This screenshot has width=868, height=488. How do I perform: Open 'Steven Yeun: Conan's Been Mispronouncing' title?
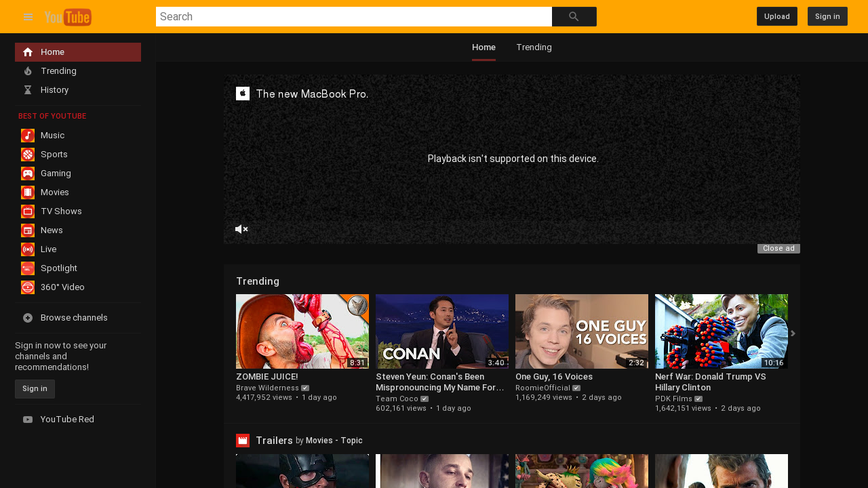(x=441, y=382)
